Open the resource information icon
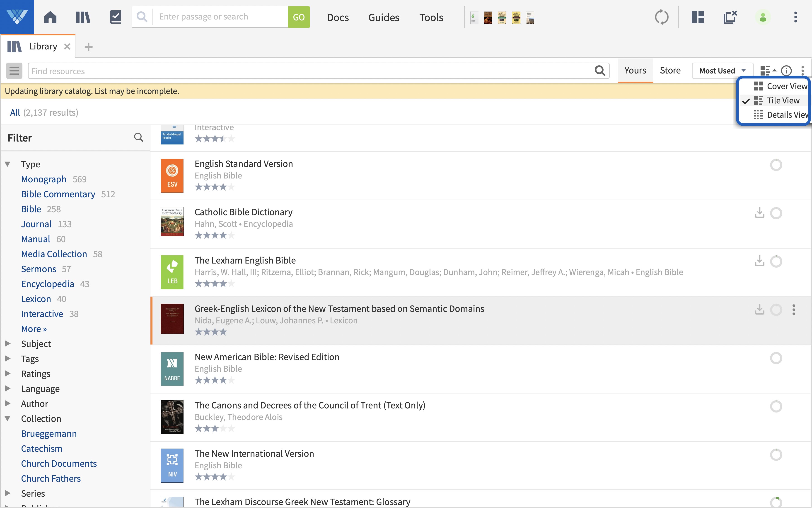The width and height of the screenshot is (812, 508). coord(786,71)
